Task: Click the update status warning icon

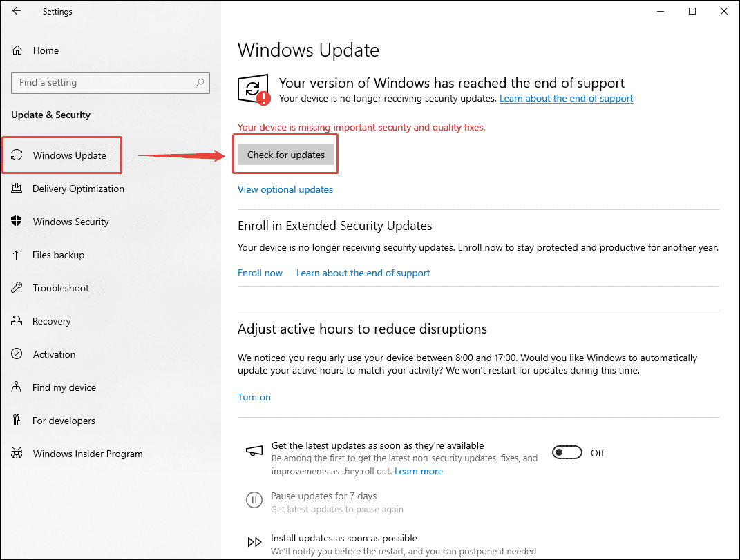Action: pyautogui.click(x=254, y=89)
